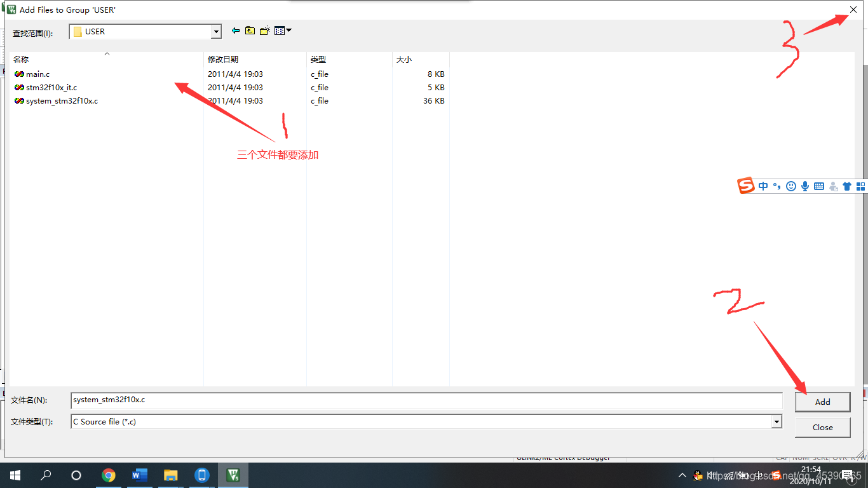Click the user account icon on Sogou bar

833,187
